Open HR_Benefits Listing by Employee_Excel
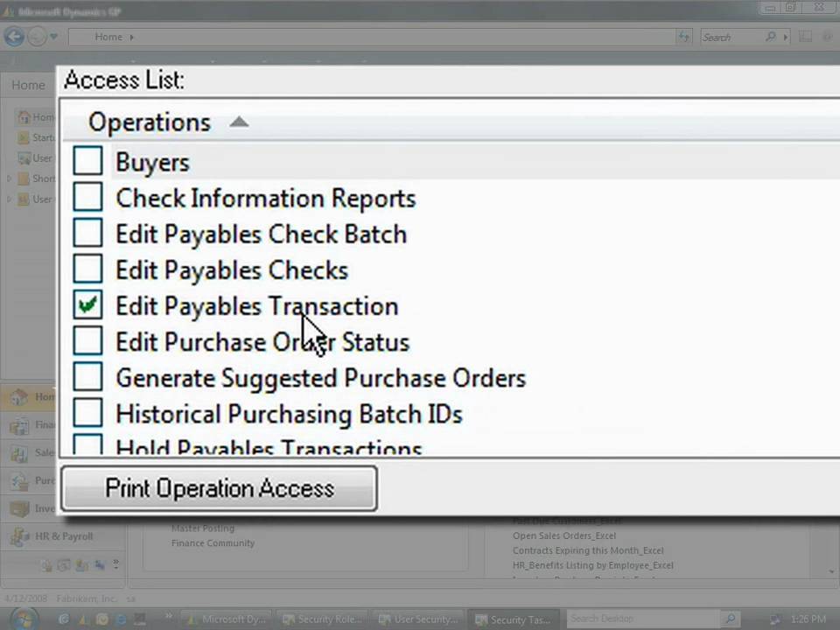 coord(592,565)
